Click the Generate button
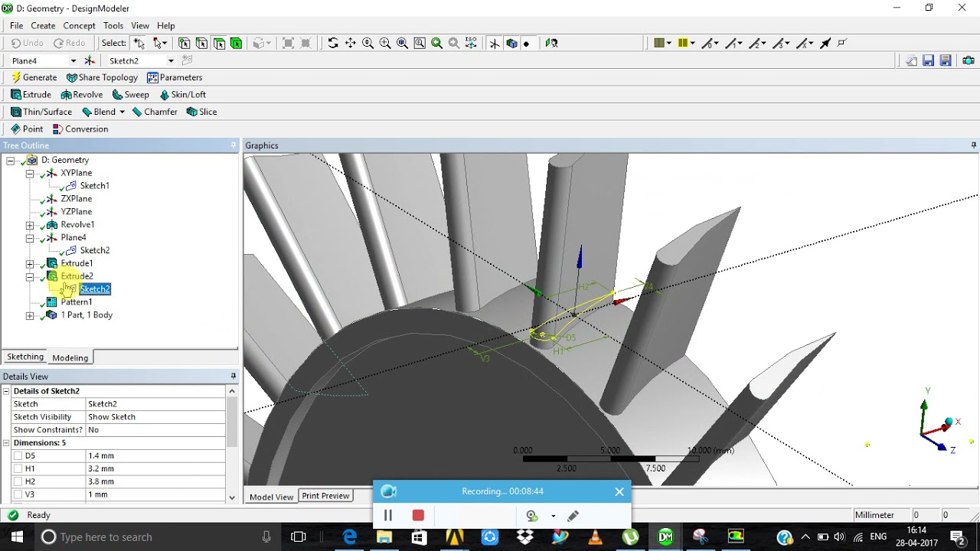The image size is (980, 551). (34, 77)
